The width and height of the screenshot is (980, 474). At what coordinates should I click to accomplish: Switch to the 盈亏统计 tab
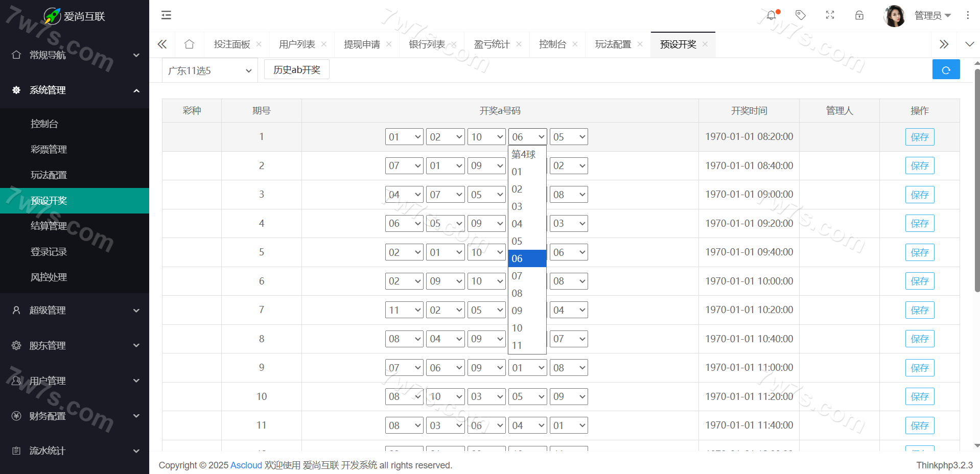pos(492,44)
